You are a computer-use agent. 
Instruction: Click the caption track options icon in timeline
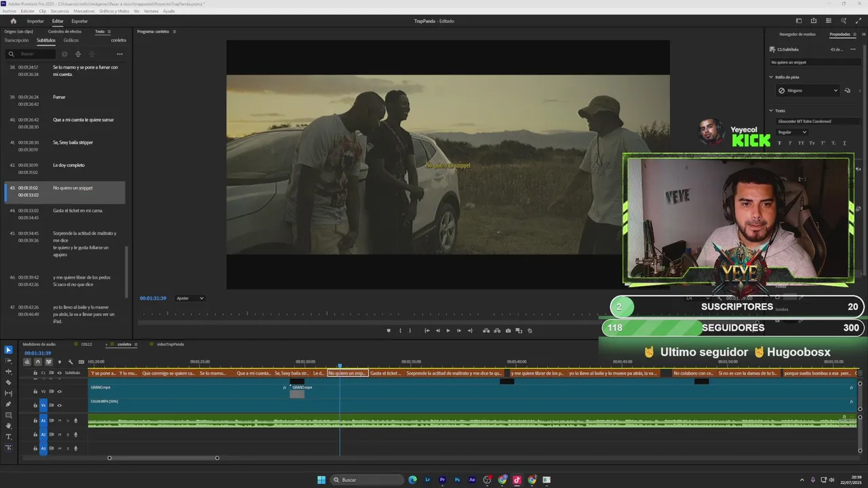pyautogui.click(x=81, y=362)
